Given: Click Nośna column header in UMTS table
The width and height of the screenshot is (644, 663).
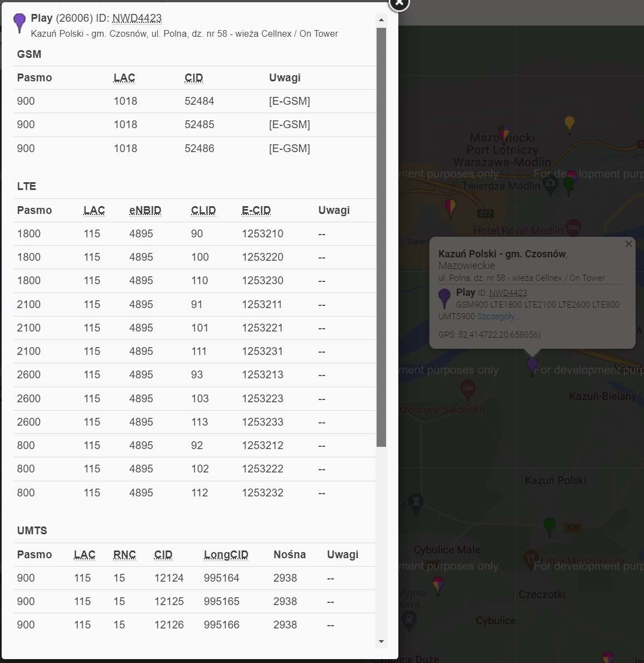Looking at the screenshot, I should (x=289, y=555).
